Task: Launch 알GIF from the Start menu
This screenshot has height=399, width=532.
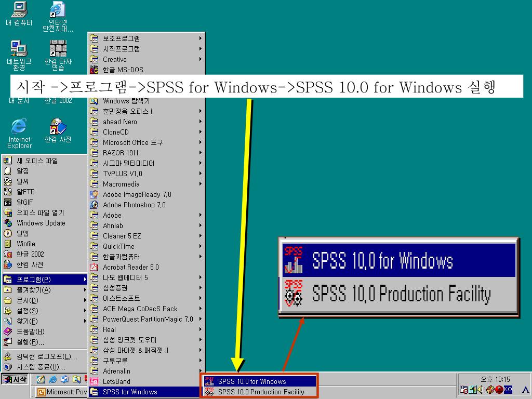Action: pyautogui.click(x=44, y=202)
